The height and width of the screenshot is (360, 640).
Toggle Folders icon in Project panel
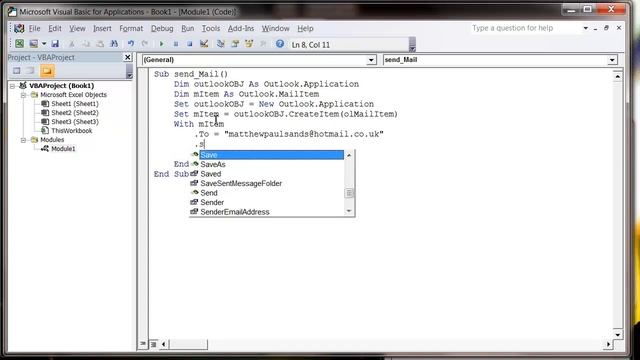click(47, 71)
